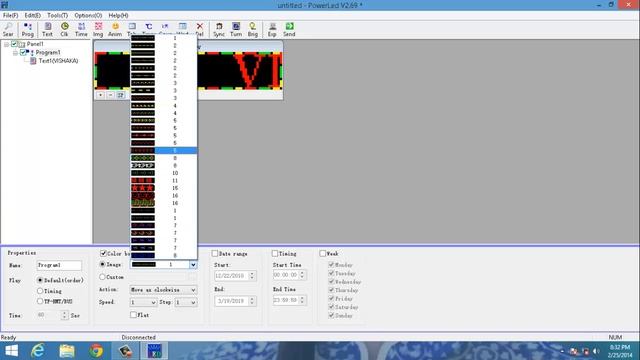
Task: Click the Name field containing Program1
Action: (59, 265)
